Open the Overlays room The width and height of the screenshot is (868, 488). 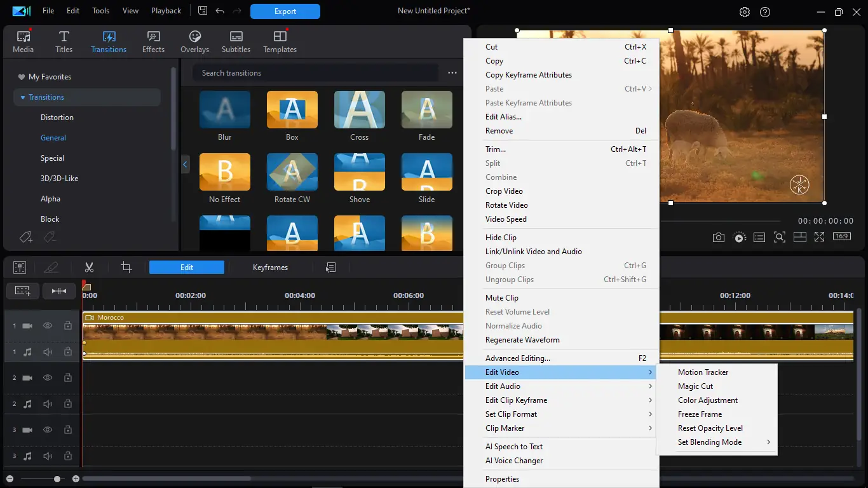coord(194,42)
